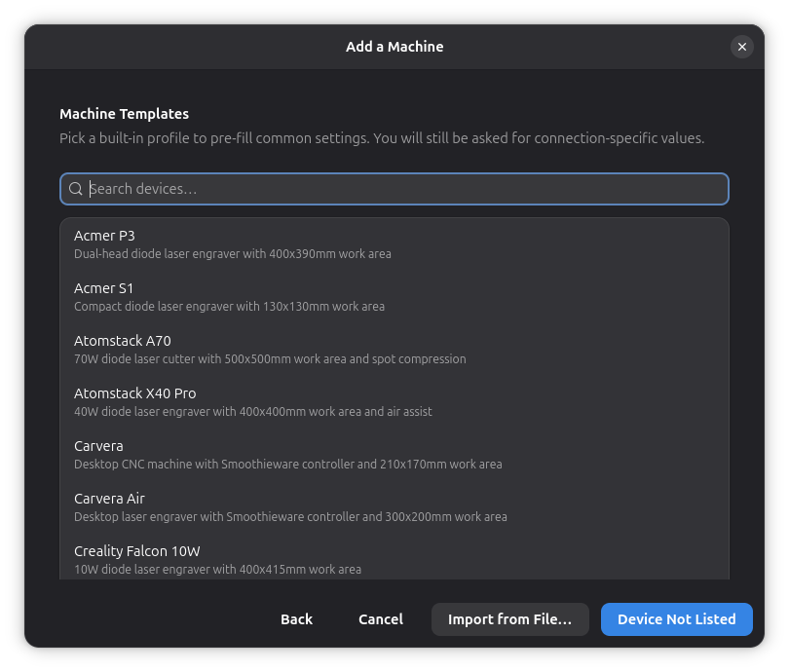The width and height of the screenshot is (789, 672).
Task: Select the Acmer P3 template
Action: tap(394, 243)
